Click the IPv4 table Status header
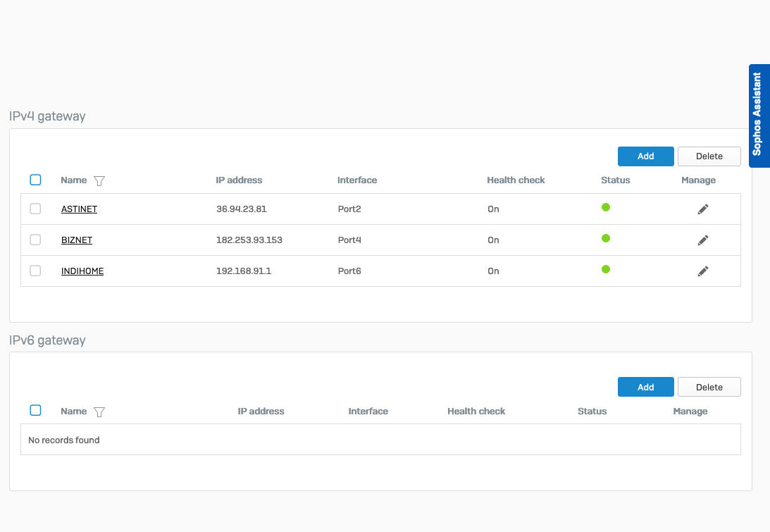Screen dimensions: 770x532 (x=615, y=180)
